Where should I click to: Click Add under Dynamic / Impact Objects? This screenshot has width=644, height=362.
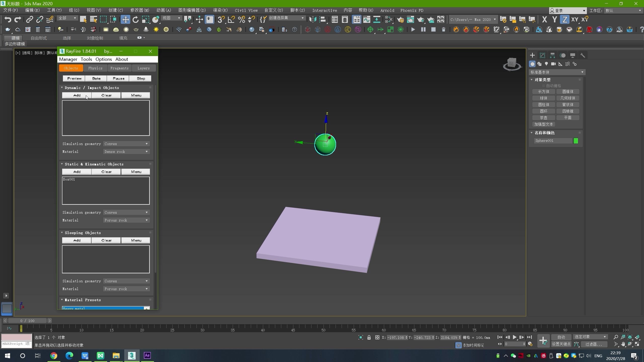(x=77, y=95)
